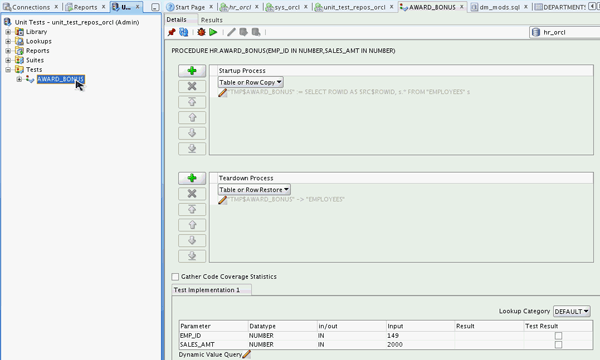600x360 pixels.
Task: Expand the Suites node
Action: click(x=8, y=60)
